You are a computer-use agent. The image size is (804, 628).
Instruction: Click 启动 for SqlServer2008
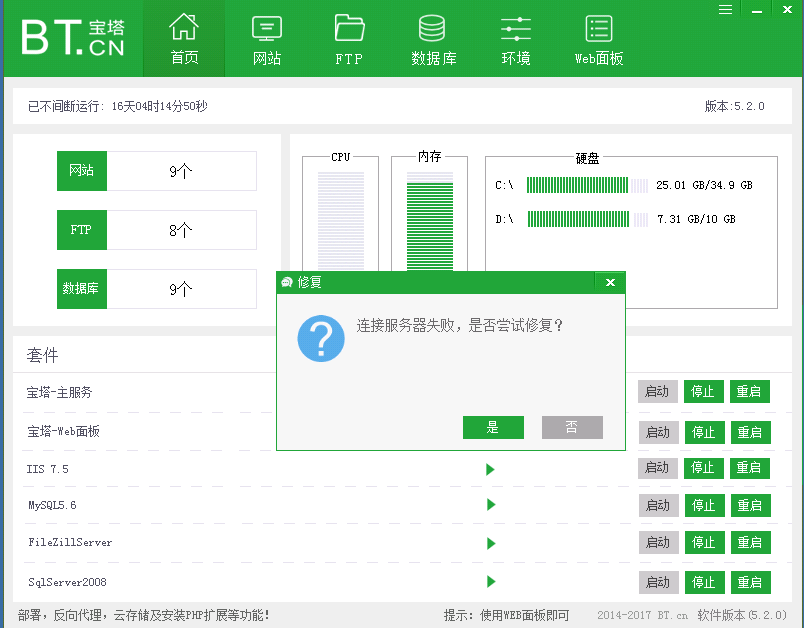(659, 582)
